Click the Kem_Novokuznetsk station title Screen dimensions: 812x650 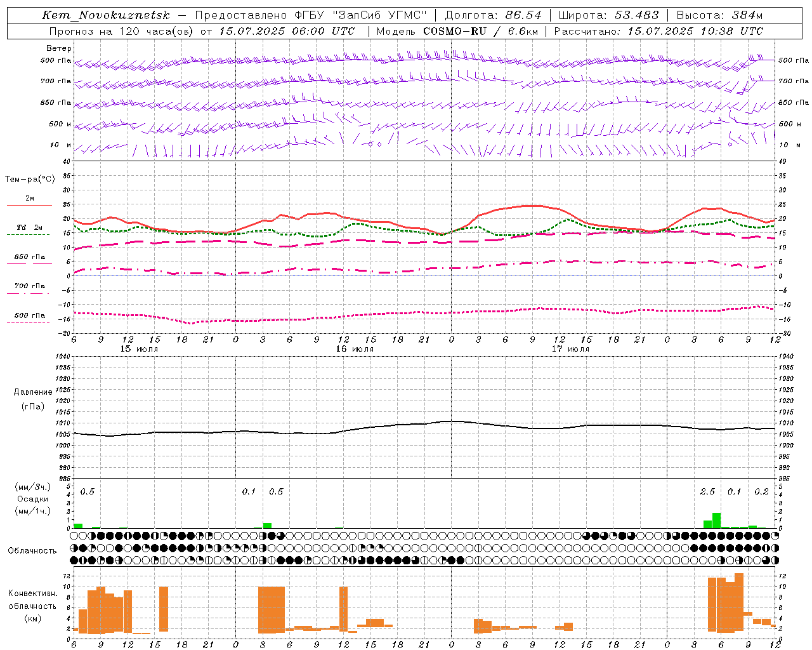pyautogui.click(x=106, y=15)
